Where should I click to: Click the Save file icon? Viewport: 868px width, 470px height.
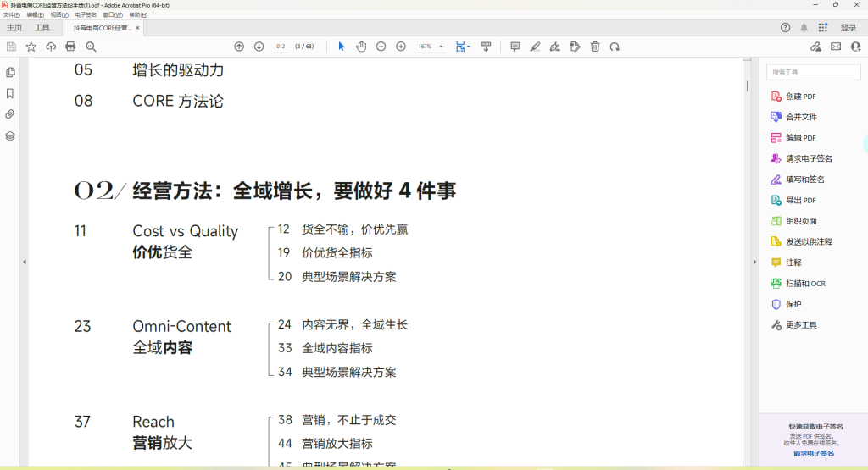[x=11, y=47]
